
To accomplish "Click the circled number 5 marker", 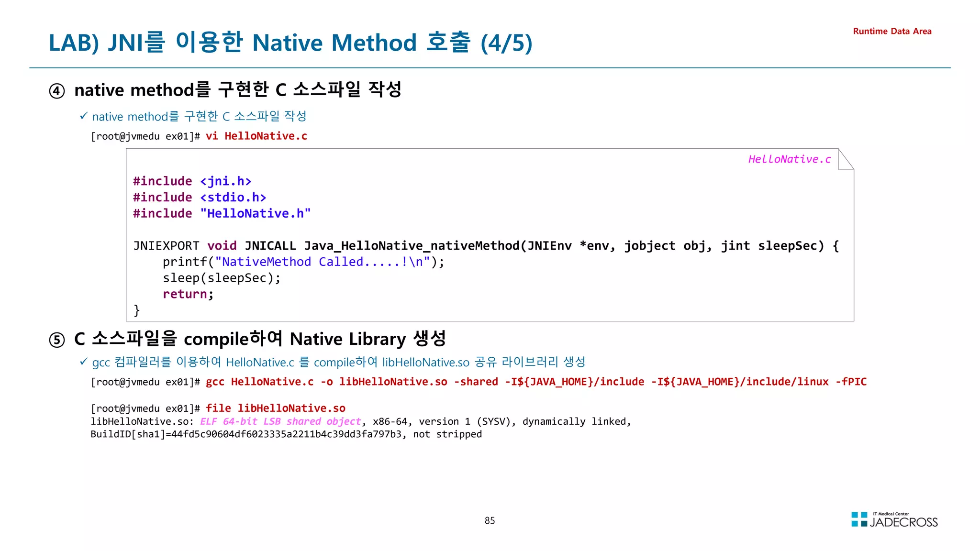I will (x=57, y=340).
